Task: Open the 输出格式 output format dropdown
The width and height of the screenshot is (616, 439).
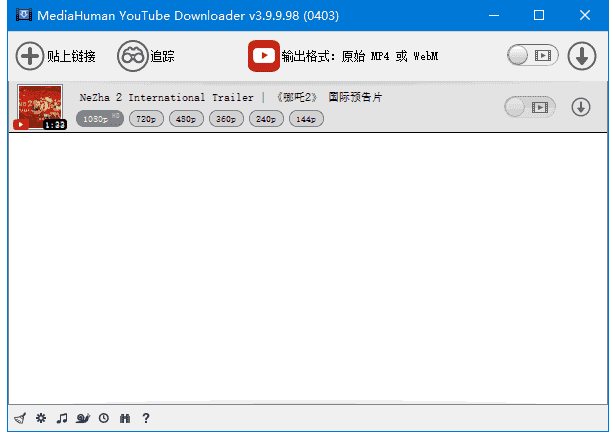Action: coord(360,56)
